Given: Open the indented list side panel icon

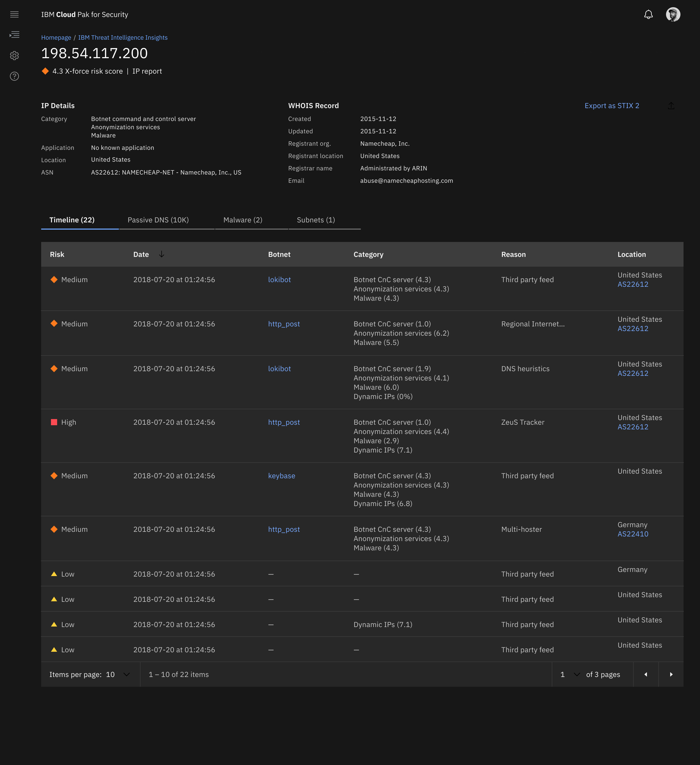Looking at the screenshot, I should pyautogui.click(x=14, y=35).
